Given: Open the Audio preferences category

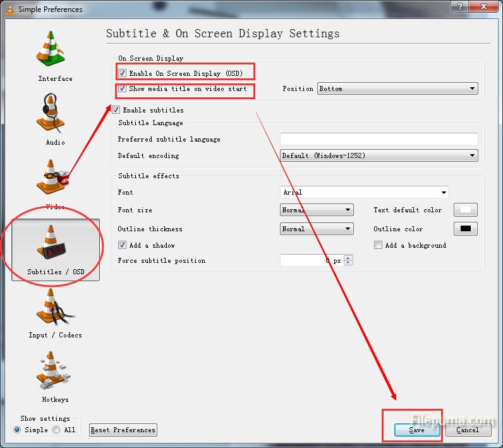Looking at the screenshot, I should tap(55, 120).
